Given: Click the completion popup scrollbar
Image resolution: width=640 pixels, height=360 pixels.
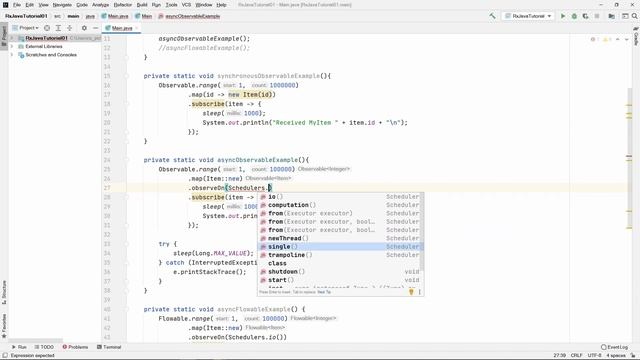Looking at the screenshot, I should tap(422, 233).
